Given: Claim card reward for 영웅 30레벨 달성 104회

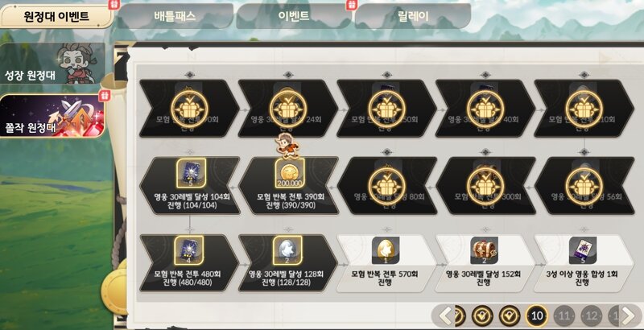Looking at the screenshot, I should point(190,173).
